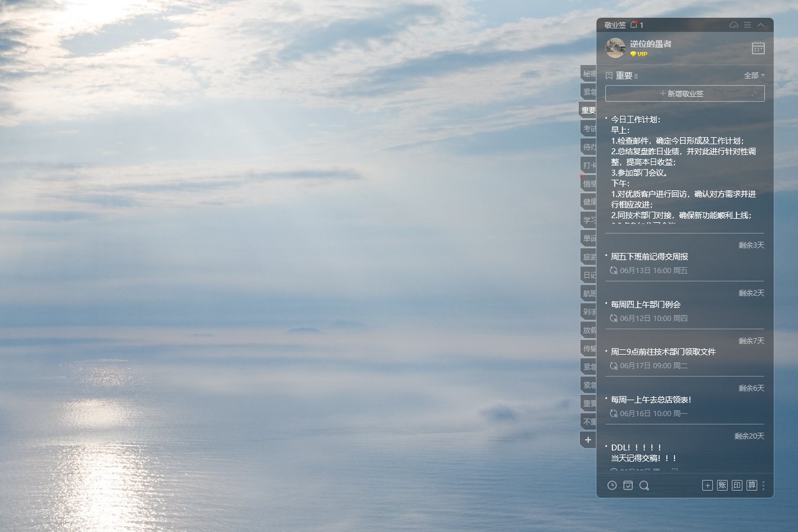Click the 剩余3天 countdown label
Screen dimensions: 798x532
click(x=751, y=245)
